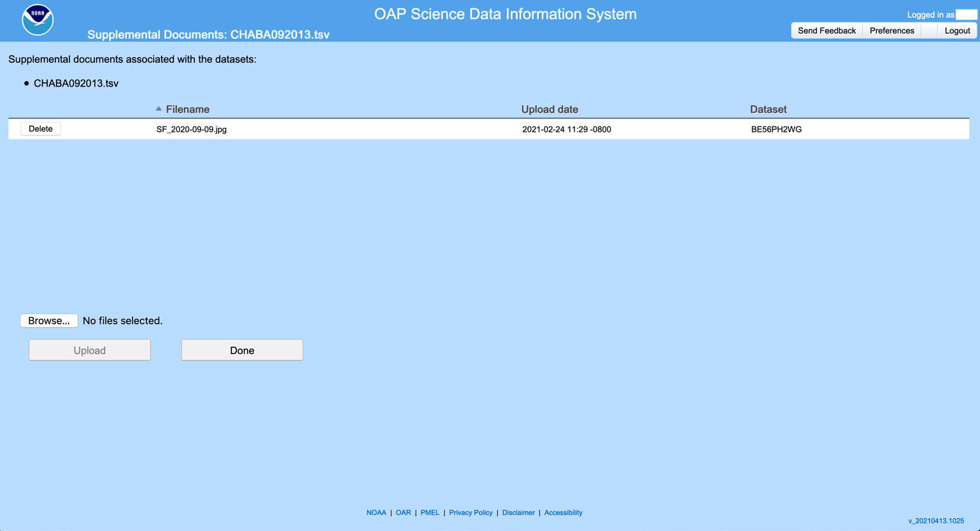Click the NOAA logo icon

click(38, 20)
